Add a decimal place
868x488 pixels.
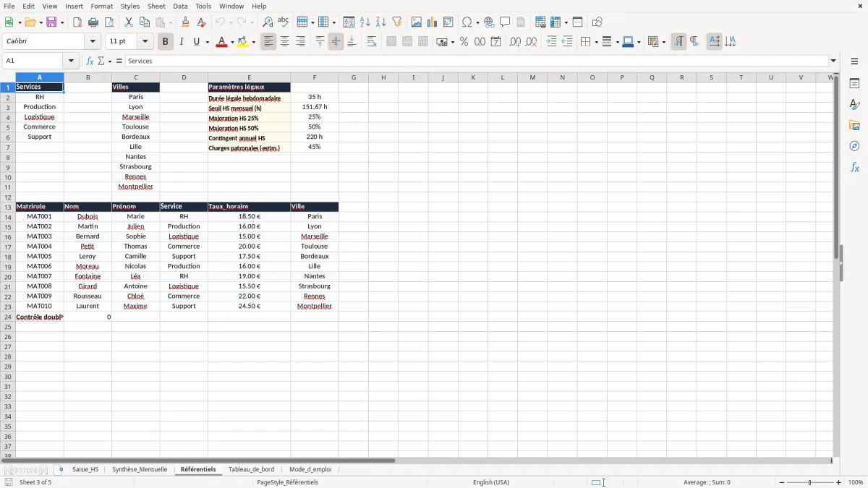click(x=515, y=42)
